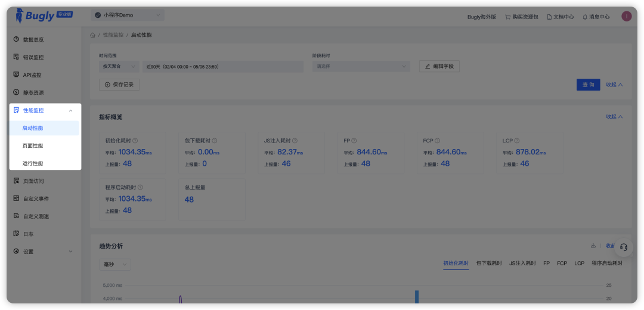Click help icon next to FP
This screenshot has height=310, width=644.
tap(354, 141)
